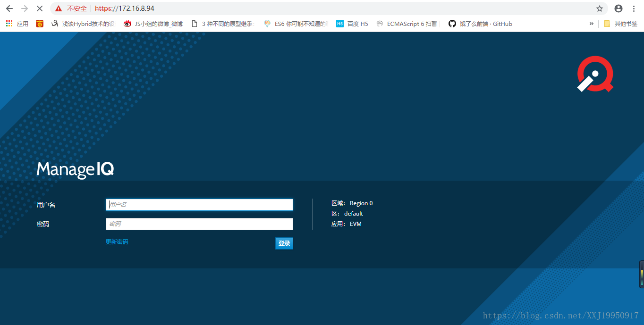Click the browser forward arrow
This screenshot has height=325, width=644.
click(x=25, y=8)
